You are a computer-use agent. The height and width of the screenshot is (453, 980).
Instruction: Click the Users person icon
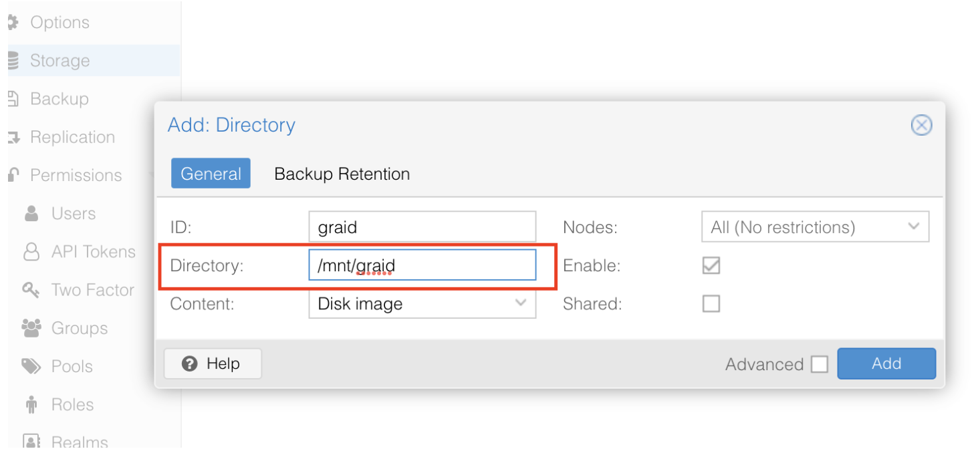coord(31,214)
